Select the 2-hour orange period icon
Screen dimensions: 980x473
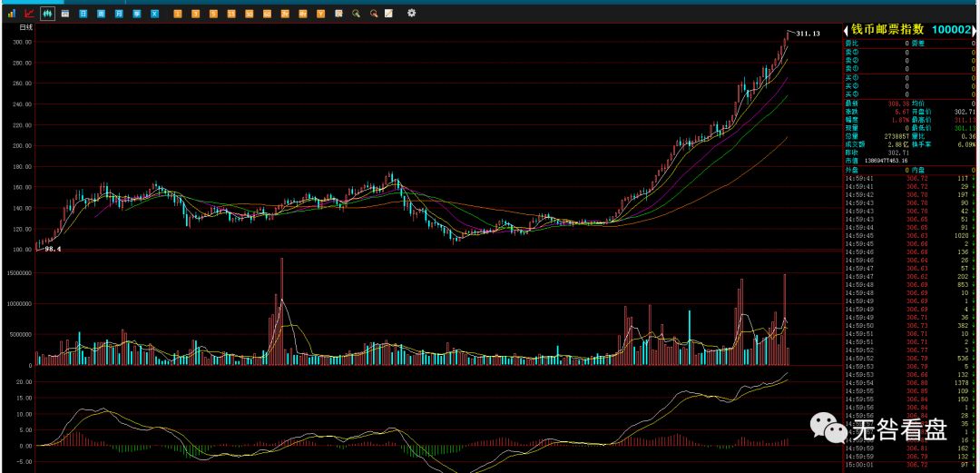pyautogui.click(x=285, y=13)
